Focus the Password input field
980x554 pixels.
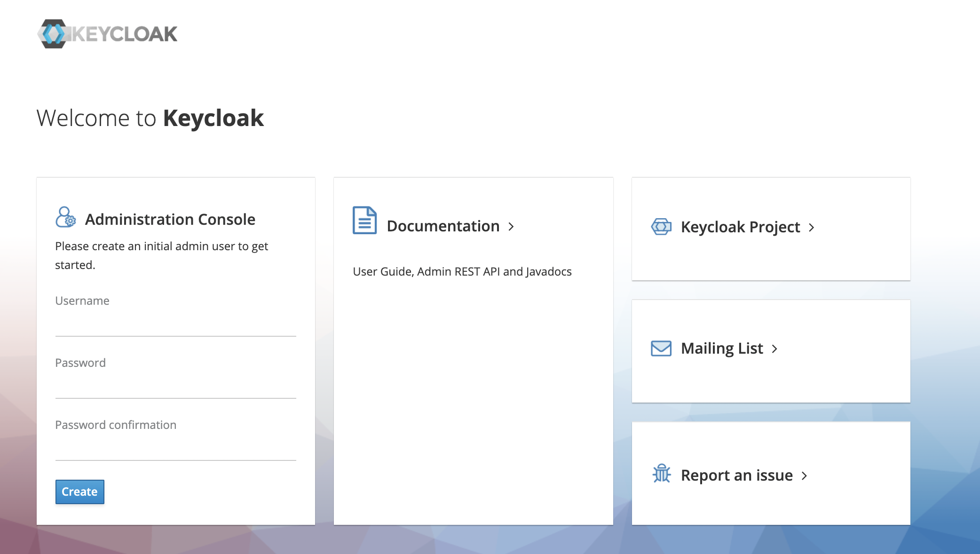click(176, 387)
